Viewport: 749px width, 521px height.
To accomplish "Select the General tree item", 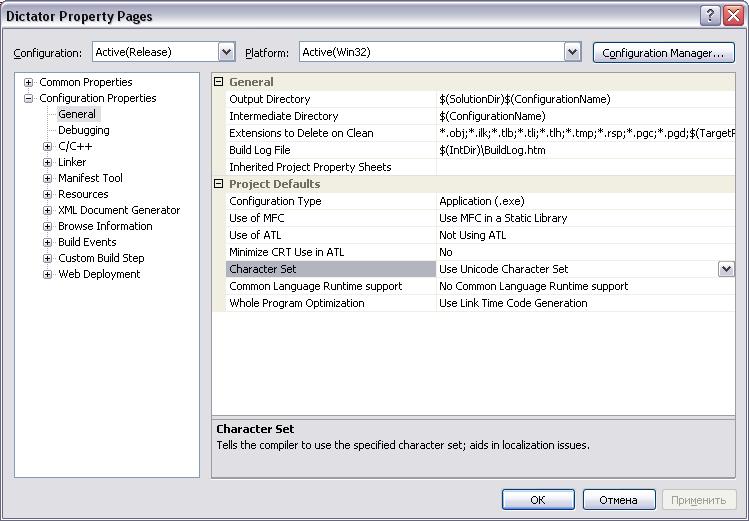I will coord(76,114).
